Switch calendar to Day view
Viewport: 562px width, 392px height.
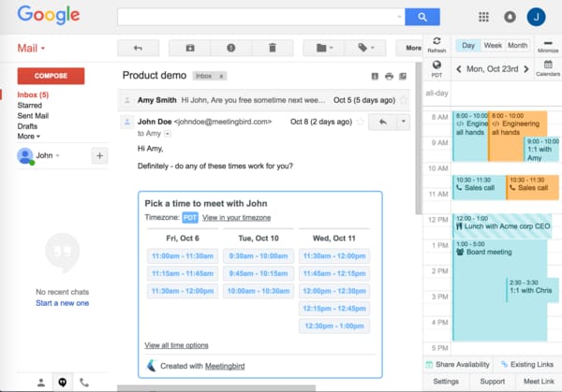point(468,46)
